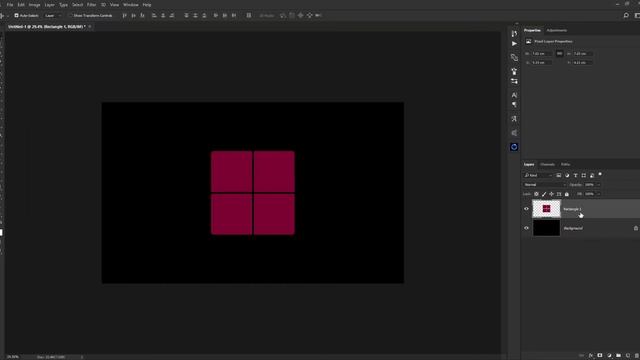Create a new layer icon
Viewport: 640px width, 360px height.
628,356
